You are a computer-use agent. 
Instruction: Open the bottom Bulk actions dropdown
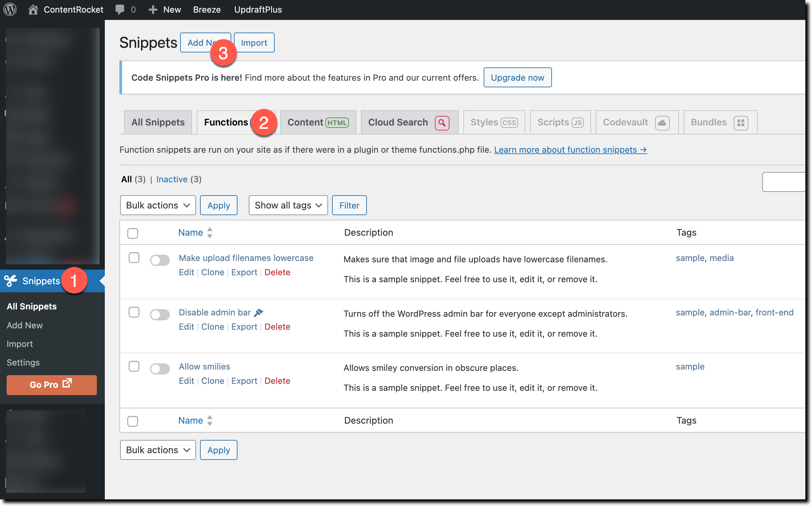pyautogui.click(x=158, y=450)
